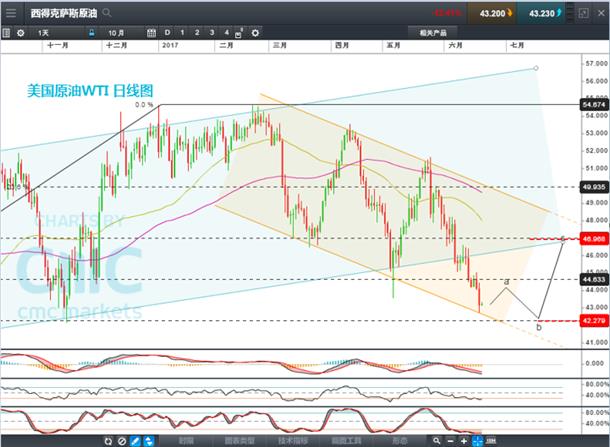Open the hamburger menu at top left
610x447 pixels.
[11, 13]
